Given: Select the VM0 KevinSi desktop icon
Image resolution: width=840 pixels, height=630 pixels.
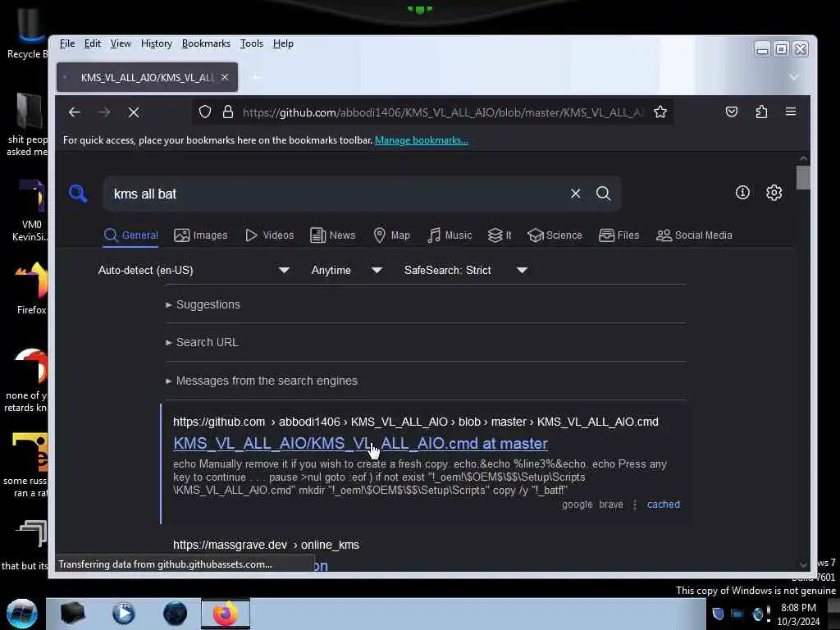Looking at the screenshot, I should [30, 209].
